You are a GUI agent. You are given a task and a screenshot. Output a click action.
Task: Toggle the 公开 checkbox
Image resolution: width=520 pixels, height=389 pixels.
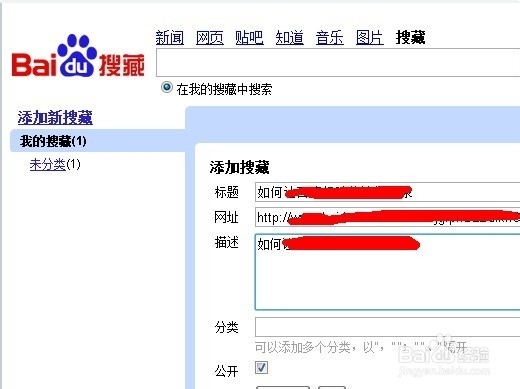(261, 368)
